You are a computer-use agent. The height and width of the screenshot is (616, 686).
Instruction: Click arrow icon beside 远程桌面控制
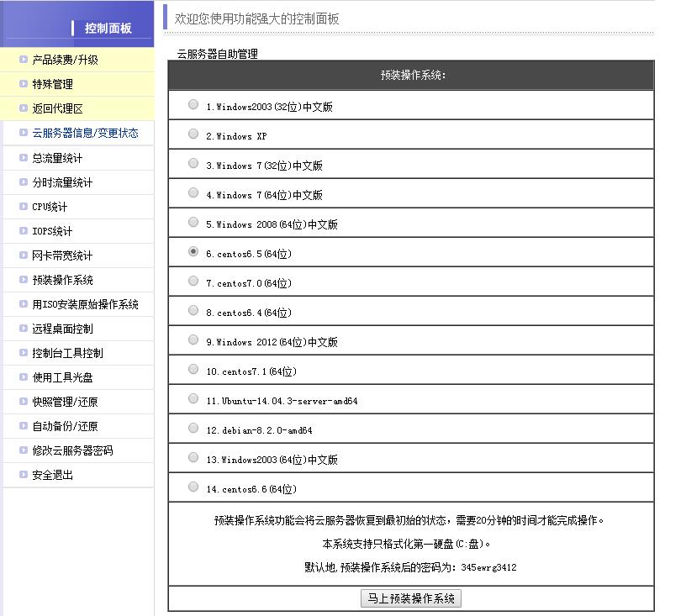point(24,328)
